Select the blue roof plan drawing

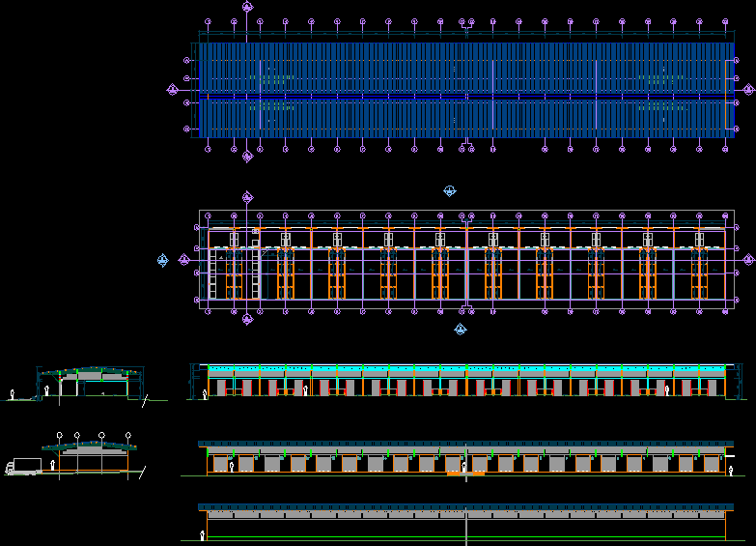point(463,90)
